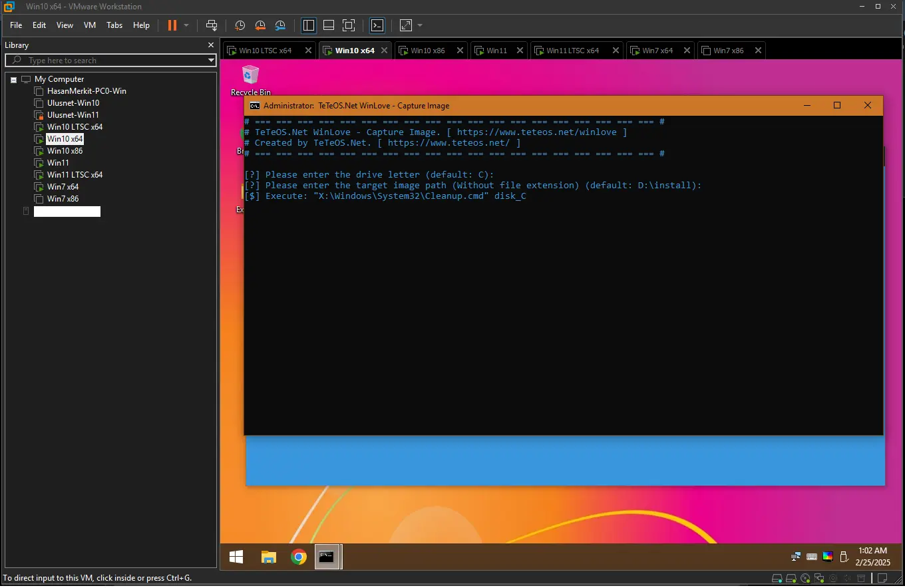This screenshot has width=905, height=588.
Task: Open File Explorer from guest taskbar
Action: [268, 557]
